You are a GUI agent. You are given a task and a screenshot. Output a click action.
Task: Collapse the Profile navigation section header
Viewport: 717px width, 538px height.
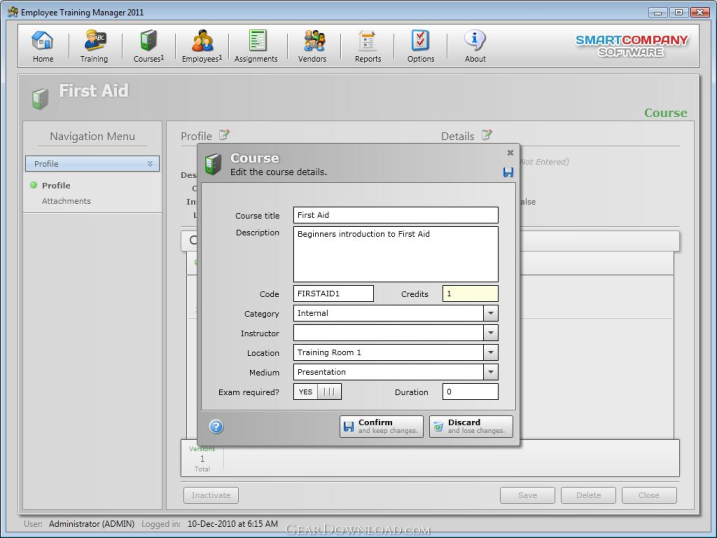coord(92,164)
